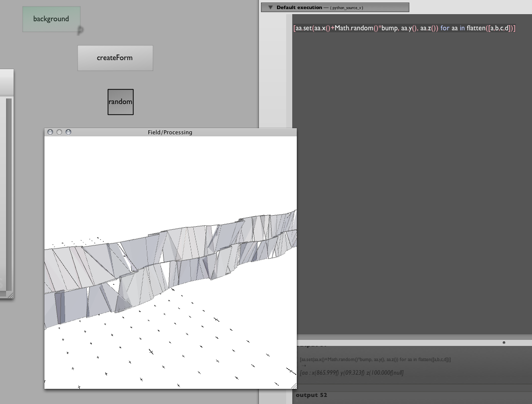Screen dimensions: 532x404
Task: Place cursor in the Python code line
Action: pos(404,29)
